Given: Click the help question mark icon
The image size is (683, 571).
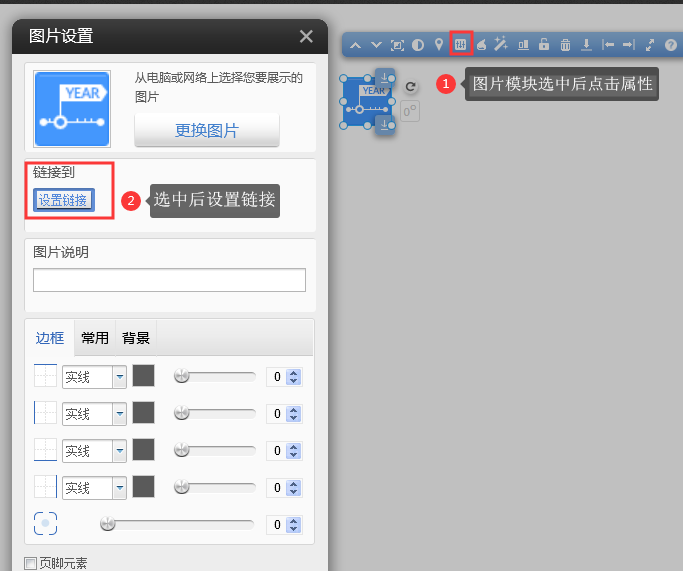Looking at the screenshot, I should tap(671, 44).
